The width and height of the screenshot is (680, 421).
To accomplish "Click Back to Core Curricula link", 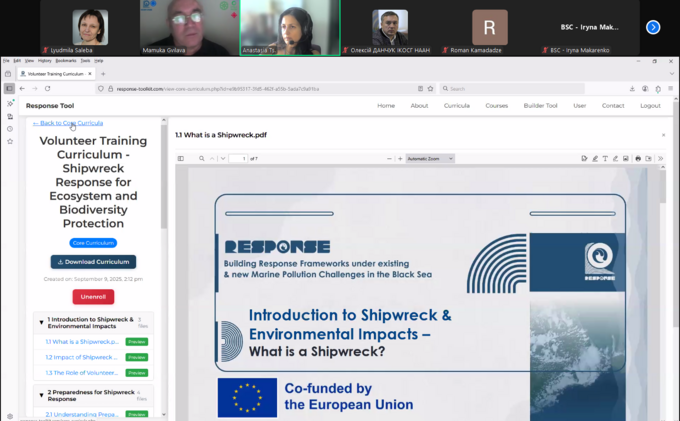I will click(68, 123).
